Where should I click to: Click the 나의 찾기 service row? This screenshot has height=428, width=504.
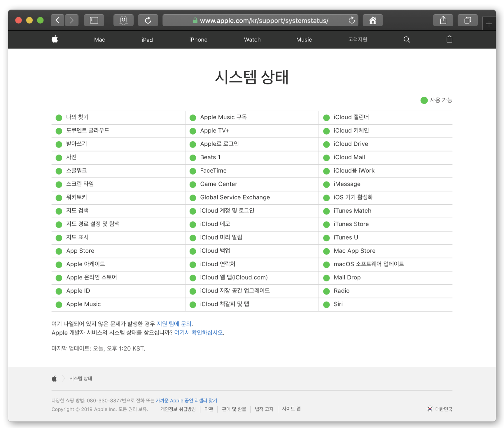[x=118, y=117]
